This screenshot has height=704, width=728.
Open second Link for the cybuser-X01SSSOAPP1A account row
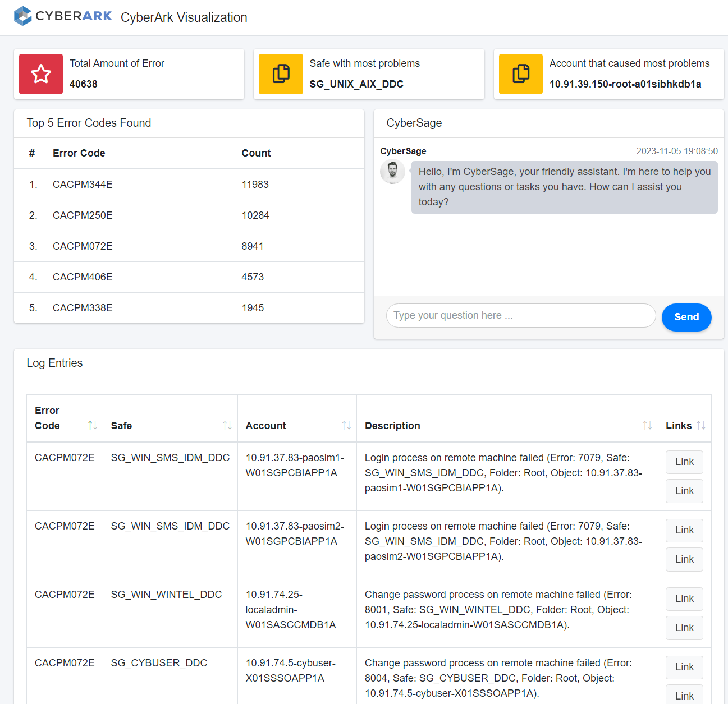pos(684,696)
